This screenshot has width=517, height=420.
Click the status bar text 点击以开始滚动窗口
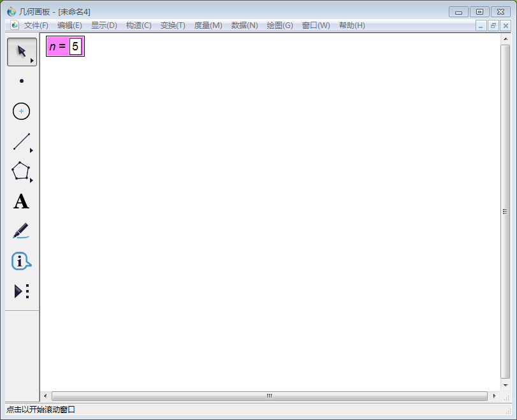click(x=41, y=410)
